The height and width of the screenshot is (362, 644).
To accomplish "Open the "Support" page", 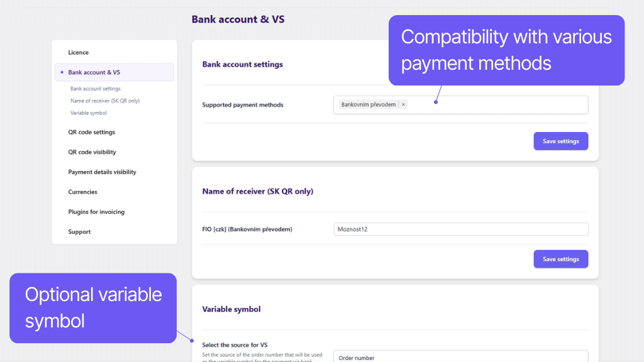I will click(x=79, y=231).
